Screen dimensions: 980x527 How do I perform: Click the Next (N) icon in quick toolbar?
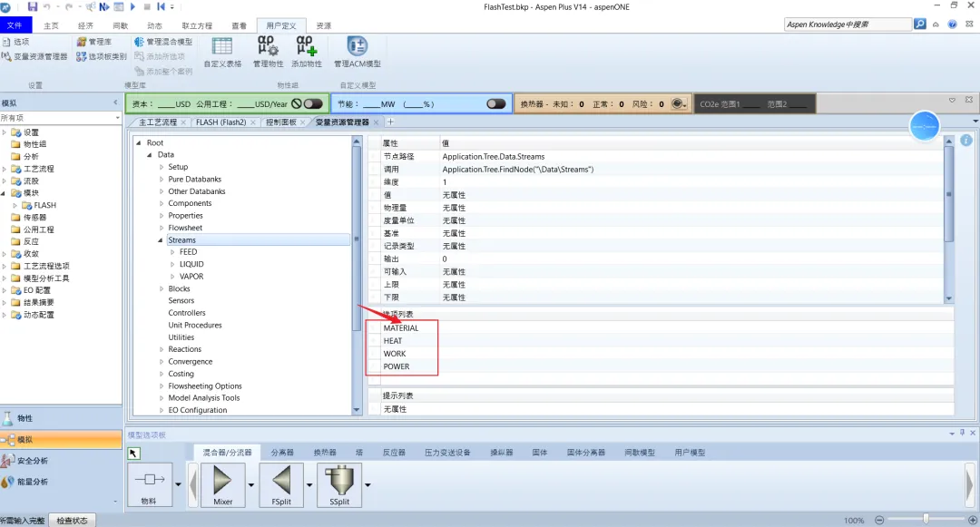(103, 7)
